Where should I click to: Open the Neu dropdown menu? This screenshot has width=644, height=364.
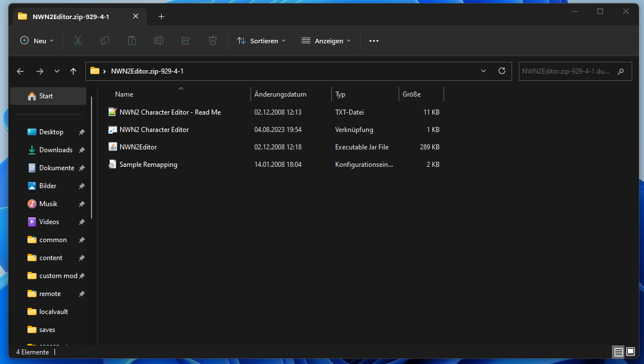click(x=37, y=40)
